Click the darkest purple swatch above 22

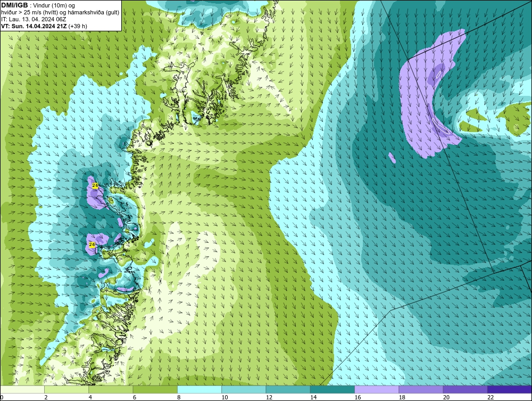510,389
